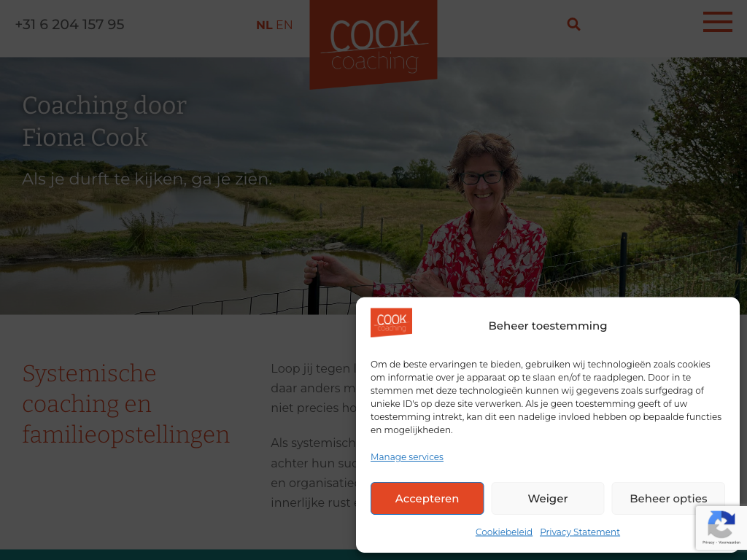Click the Beheer toestemming dialog title
Viewport: 747px width, 560px height.
[547, 326]
